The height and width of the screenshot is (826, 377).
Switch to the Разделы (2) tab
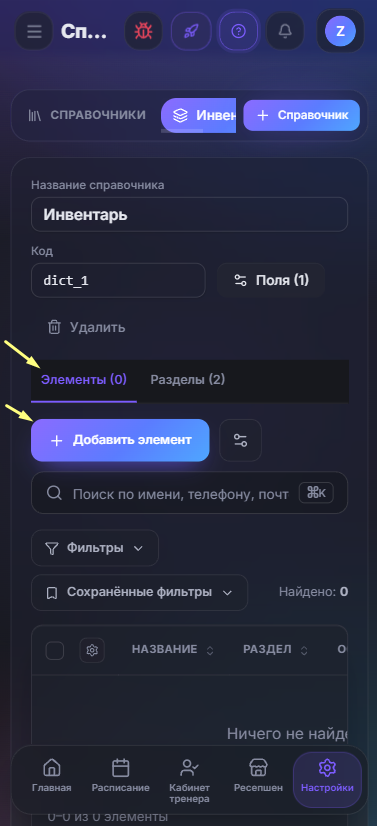(187, 379)
